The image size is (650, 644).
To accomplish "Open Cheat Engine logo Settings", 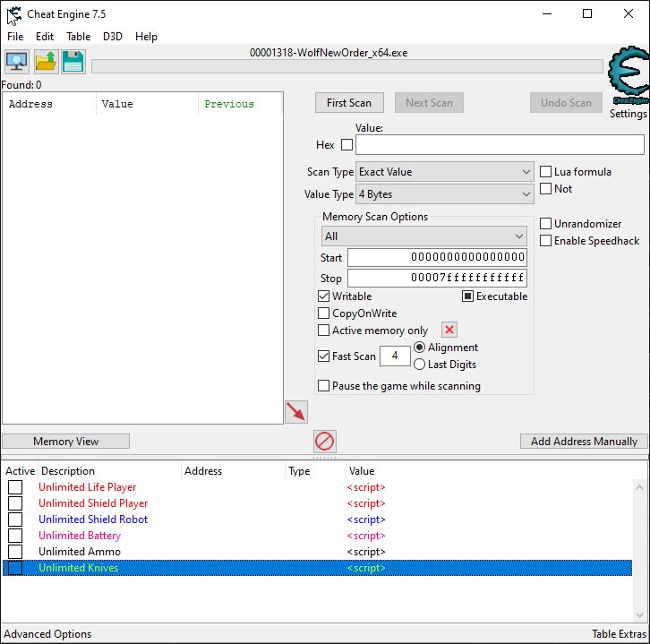I will click(x=628, y=82).
